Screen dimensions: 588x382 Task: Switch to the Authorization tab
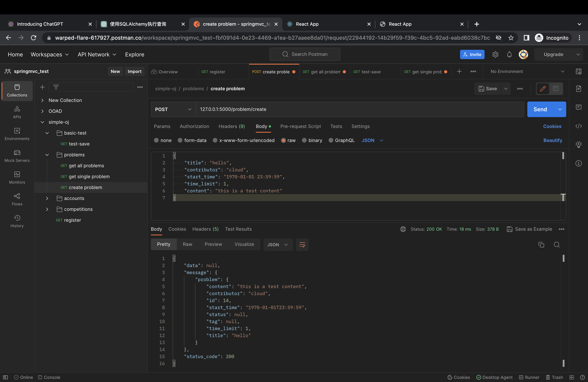194,126
